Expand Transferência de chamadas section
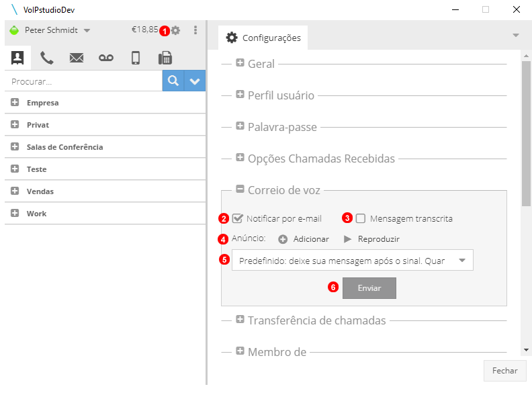This screenshot has height=399, width=532. 240,319
